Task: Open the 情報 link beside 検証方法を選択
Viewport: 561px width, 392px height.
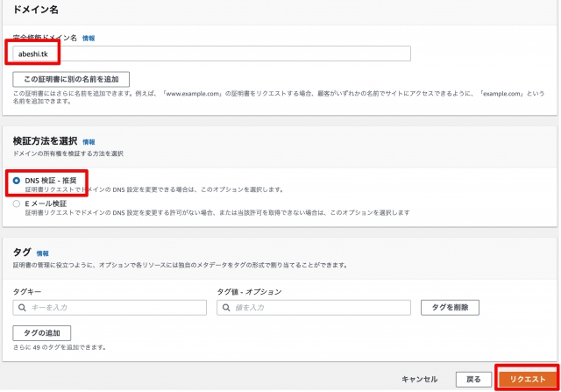Action: click(x=89, y=142)
